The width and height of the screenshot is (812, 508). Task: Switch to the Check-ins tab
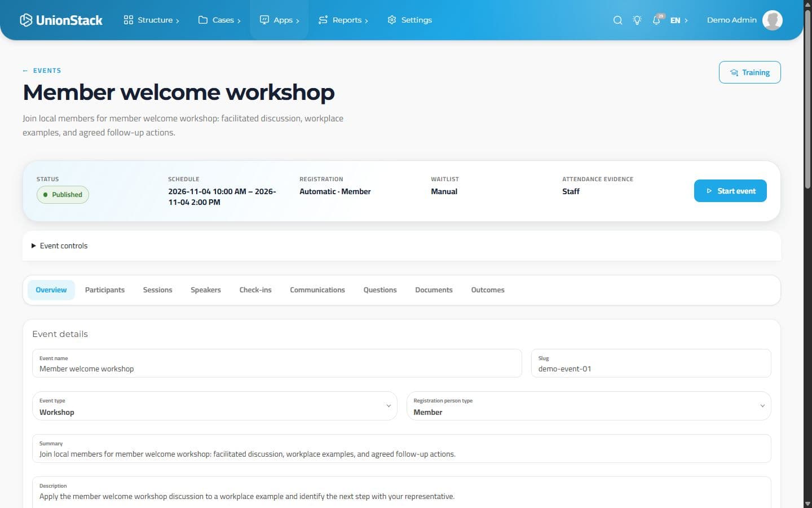point(255,290)
